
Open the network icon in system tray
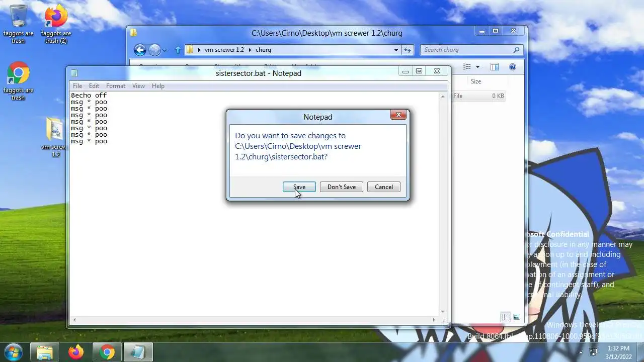click(x=593, y=352)
